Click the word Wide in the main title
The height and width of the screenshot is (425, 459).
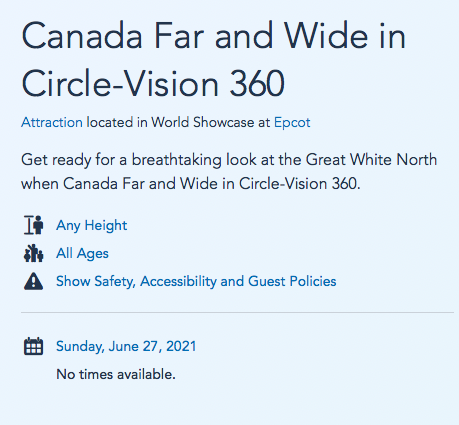point(326,36)
